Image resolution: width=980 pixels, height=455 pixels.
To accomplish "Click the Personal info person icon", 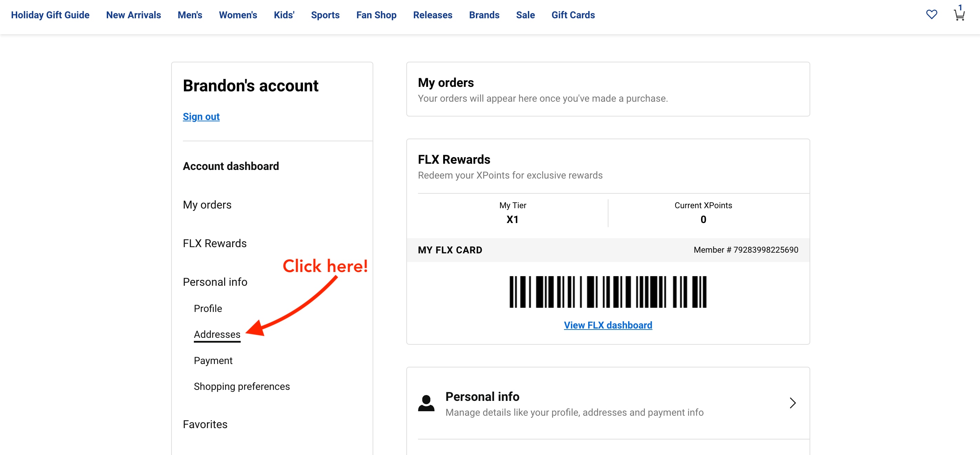I will coord(426,403).
